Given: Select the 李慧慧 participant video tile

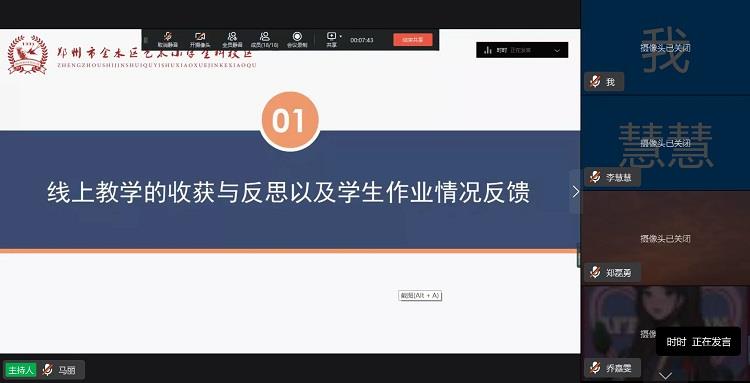Looking at the screenshot, I should tap(665, 142).
